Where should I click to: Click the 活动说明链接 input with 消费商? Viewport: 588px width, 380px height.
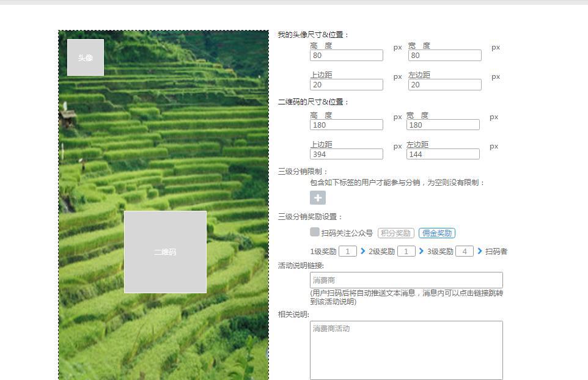[406, 280]
